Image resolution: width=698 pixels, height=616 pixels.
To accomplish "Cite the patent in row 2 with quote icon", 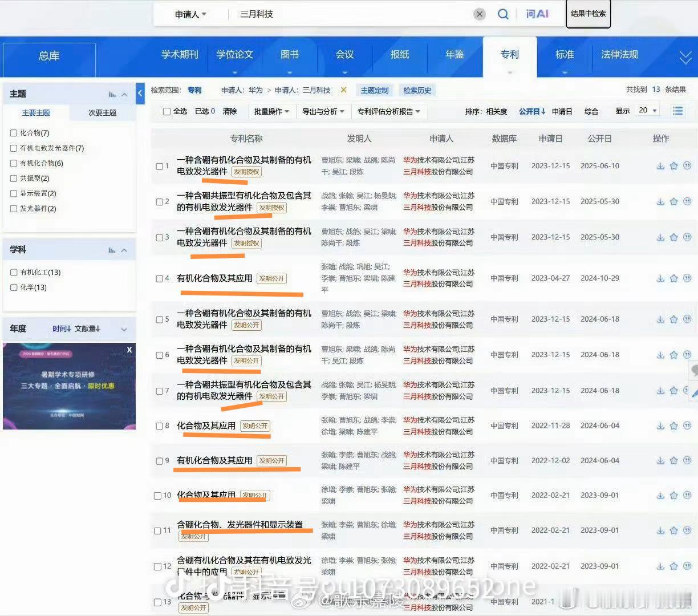I will tap(687, 201).
